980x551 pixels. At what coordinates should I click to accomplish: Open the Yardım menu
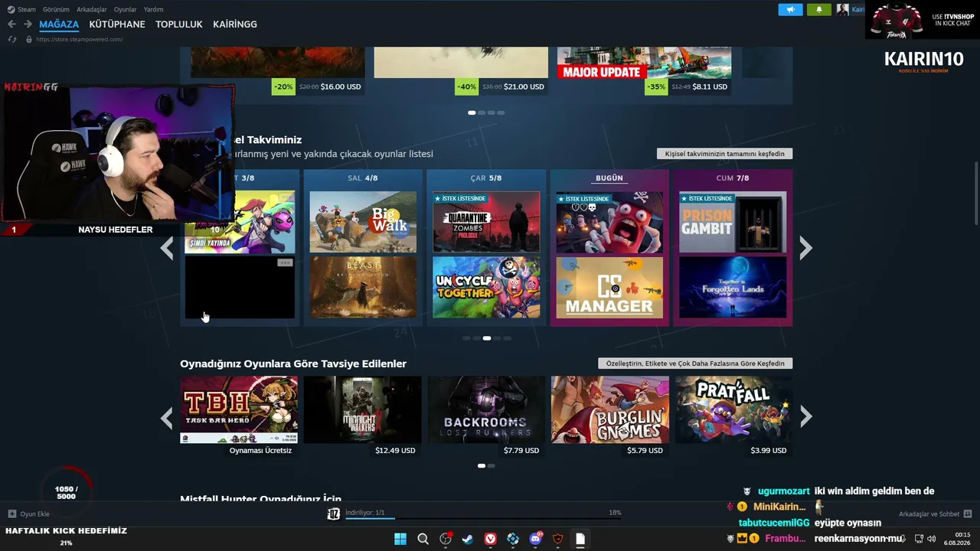pyautogui.click(x=154, y=10)
